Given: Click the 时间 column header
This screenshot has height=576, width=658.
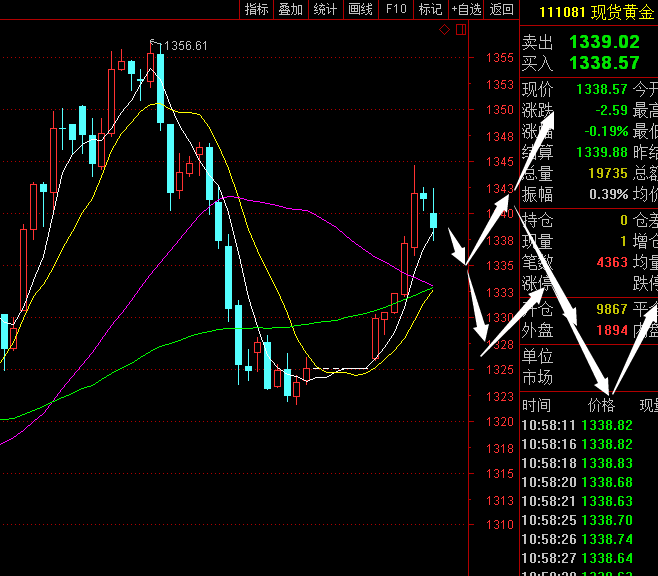Looking at the screenshot, I should click(x=537, y=405).
